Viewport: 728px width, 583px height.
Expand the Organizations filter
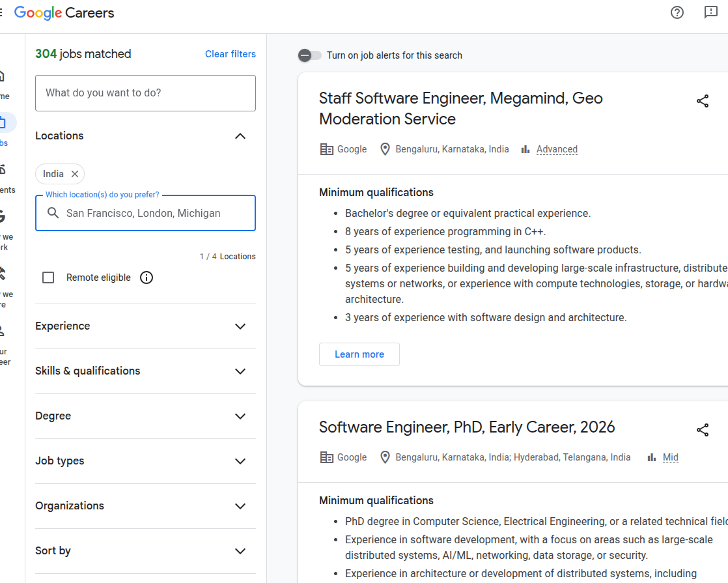coord(145,506)
